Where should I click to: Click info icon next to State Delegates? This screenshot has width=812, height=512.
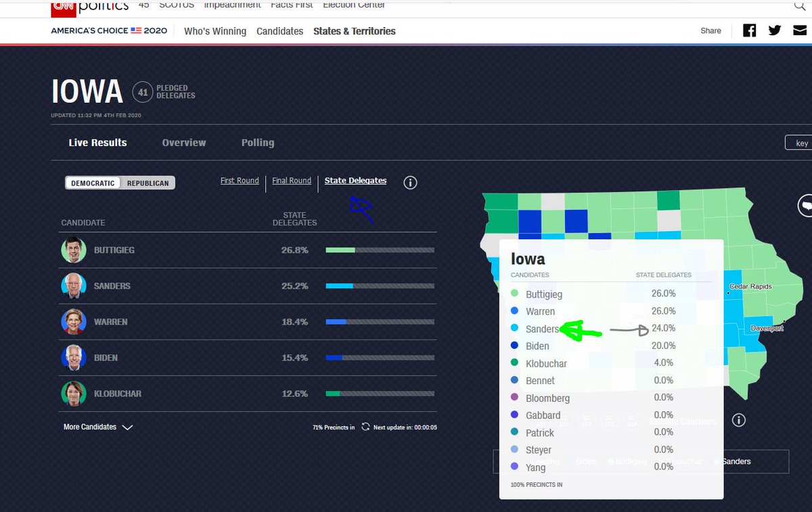coord(410,183)
